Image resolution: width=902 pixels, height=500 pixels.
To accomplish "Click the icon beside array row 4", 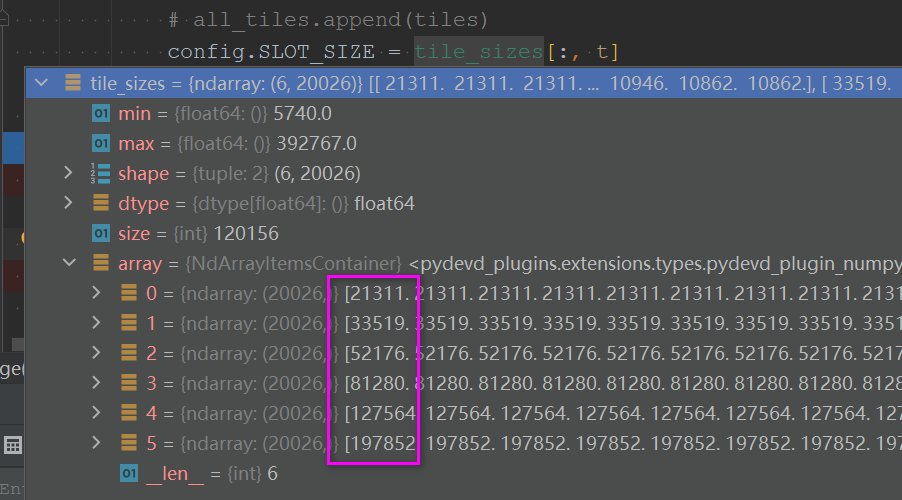I will (129, 413).
